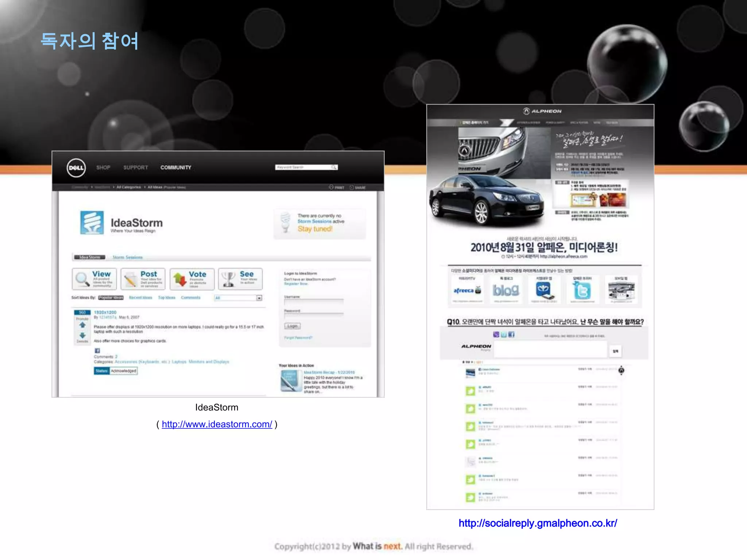Promote the 1920x1200 idea with up arrow
This screenshot has height=560, width=747.
[x=82, y=325]
